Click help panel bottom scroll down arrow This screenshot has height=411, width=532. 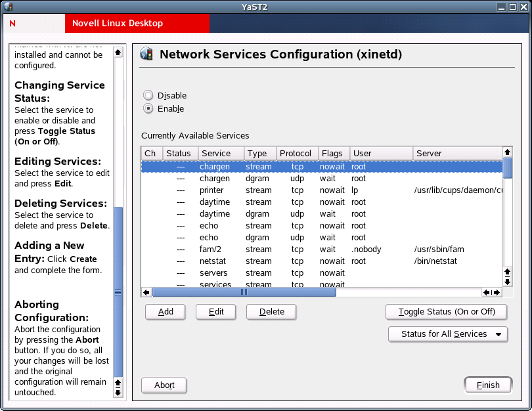coord(118,393)
